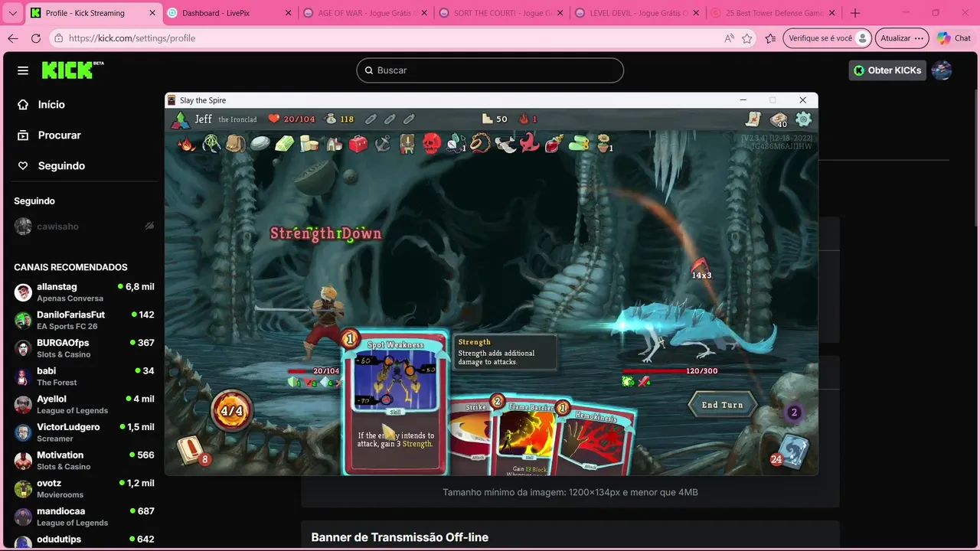
Task: Select the orange chain ring relic
Action: tap(480, 143)
